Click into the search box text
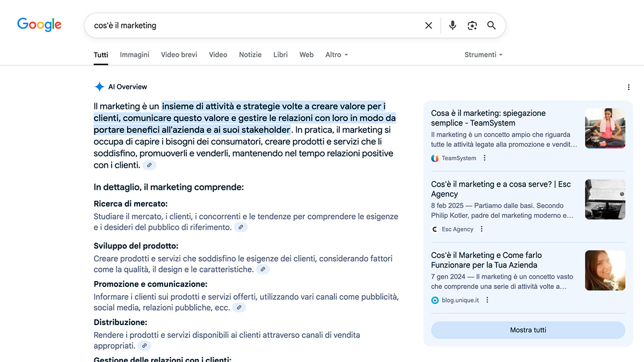This screenshot has height=362, width=644. click(x=125, y=25)
